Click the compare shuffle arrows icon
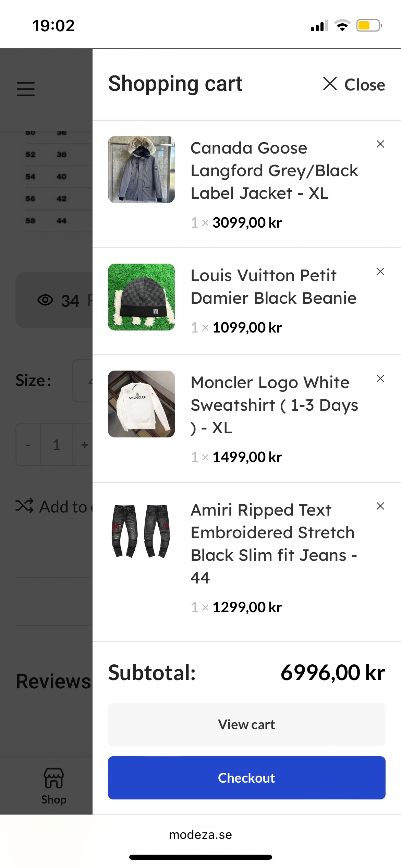 coord(24,506)
